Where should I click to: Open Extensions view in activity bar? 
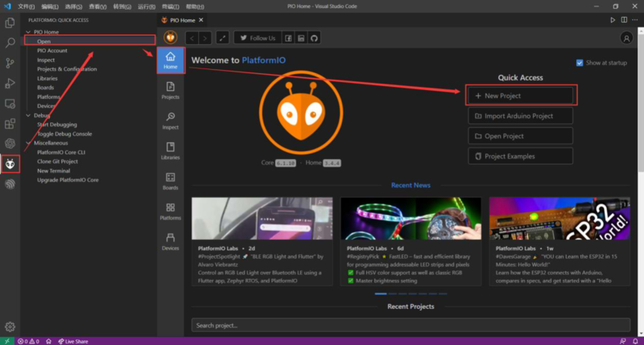(x=10, y=124)
